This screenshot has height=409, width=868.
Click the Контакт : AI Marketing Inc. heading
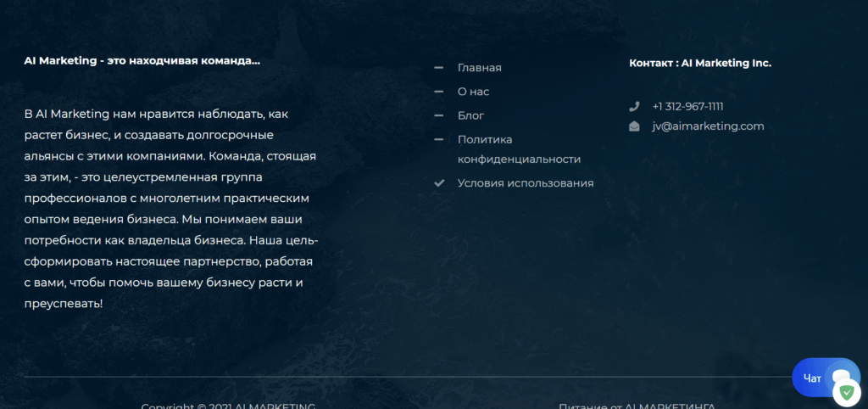point(700,63)
